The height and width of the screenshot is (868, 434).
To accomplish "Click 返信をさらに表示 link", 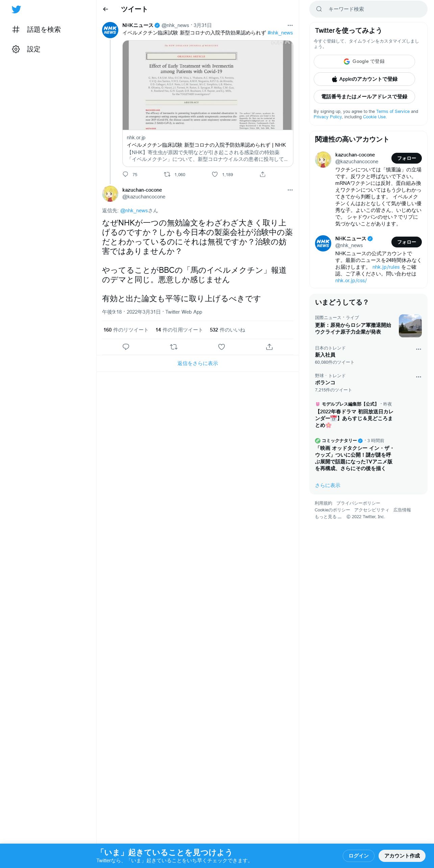I will click(x=198, y=363).
